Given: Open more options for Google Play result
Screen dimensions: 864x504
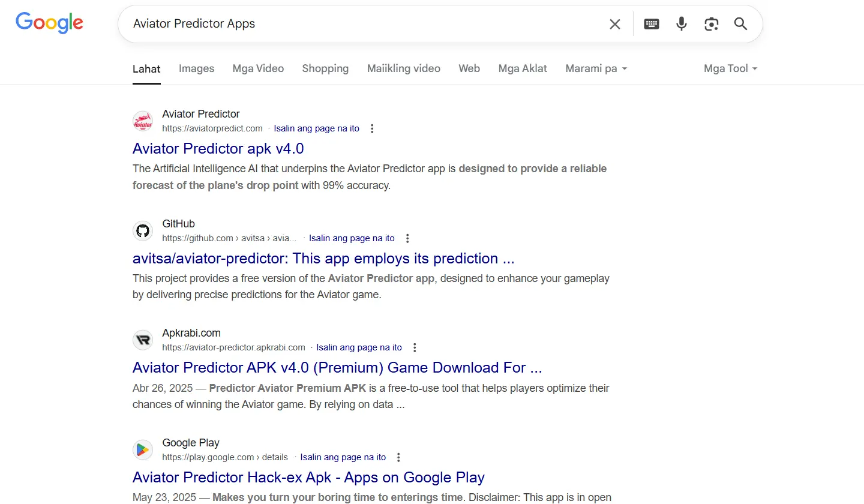Looking at the screenshot, I should point(398,457).
